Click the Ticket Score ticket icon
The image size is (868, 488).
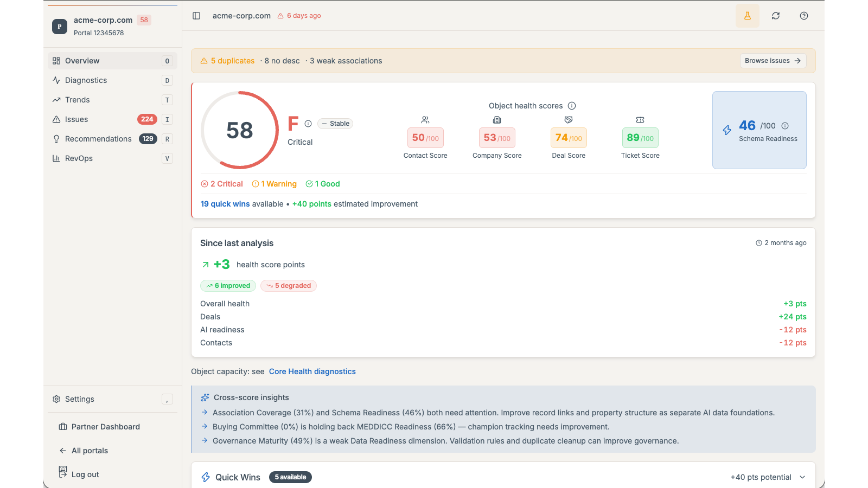[x=640, y=120]
